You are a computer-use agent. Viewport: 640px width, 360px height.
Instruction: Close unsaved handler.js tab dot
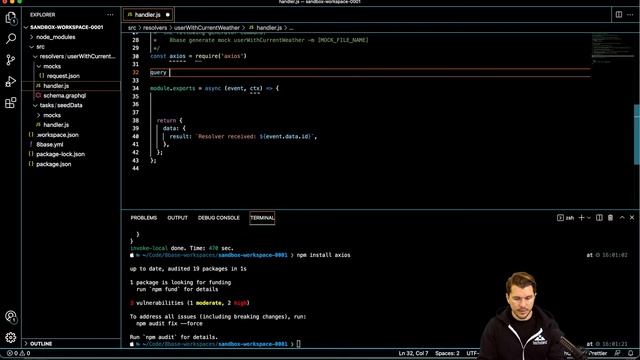[167, 15]
